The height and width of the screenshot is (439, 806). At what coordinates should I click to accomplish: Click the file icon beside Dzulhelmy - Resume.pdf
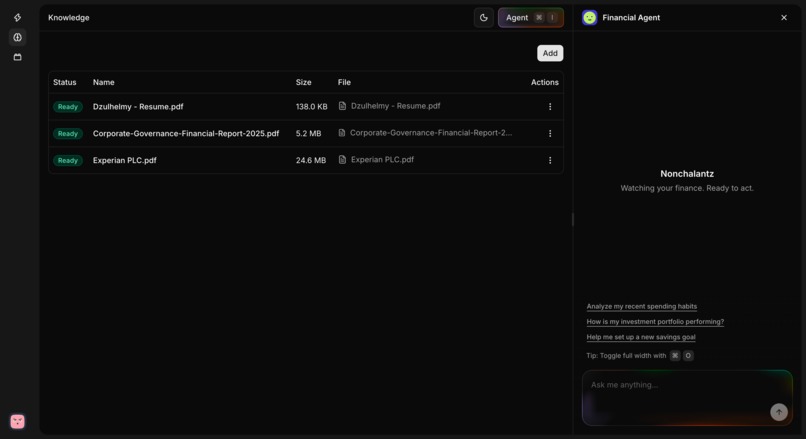click(342, 106)
